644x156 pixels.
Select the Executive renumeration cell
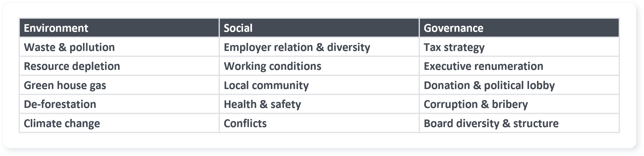(519, 66)
